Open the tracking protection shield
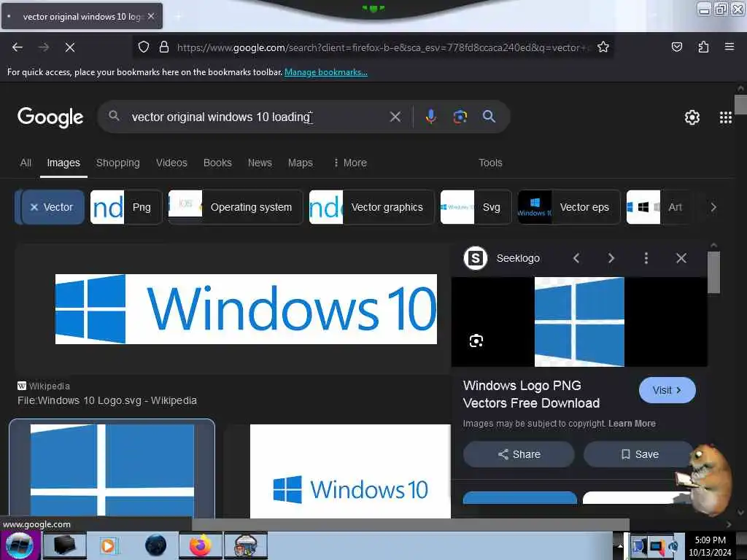Screen dimensions: 747x560 [x=144, y=47]
